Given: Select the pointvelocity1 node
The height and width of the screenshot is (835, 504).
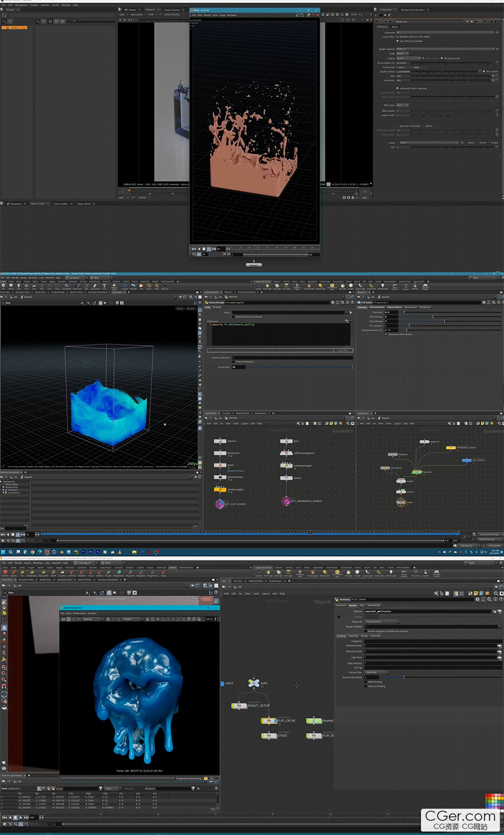Looking at the screenshot, I should click(220, 477).
